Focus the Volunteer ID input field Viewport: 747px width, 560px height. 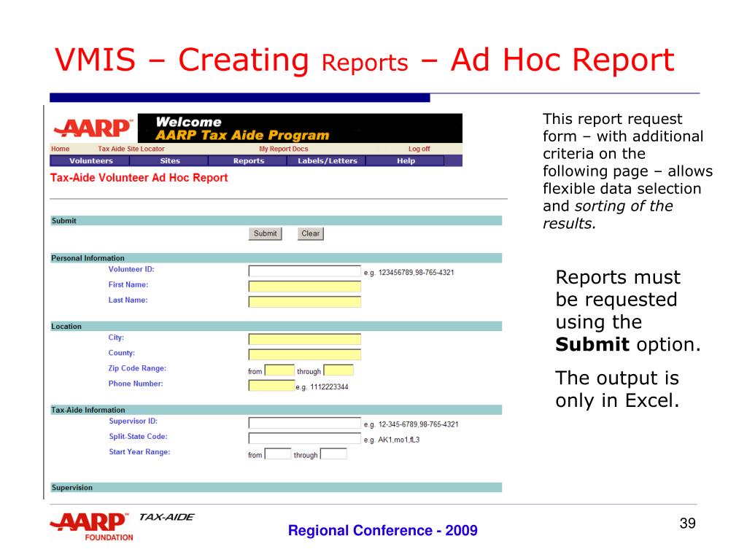coord(304,271)
